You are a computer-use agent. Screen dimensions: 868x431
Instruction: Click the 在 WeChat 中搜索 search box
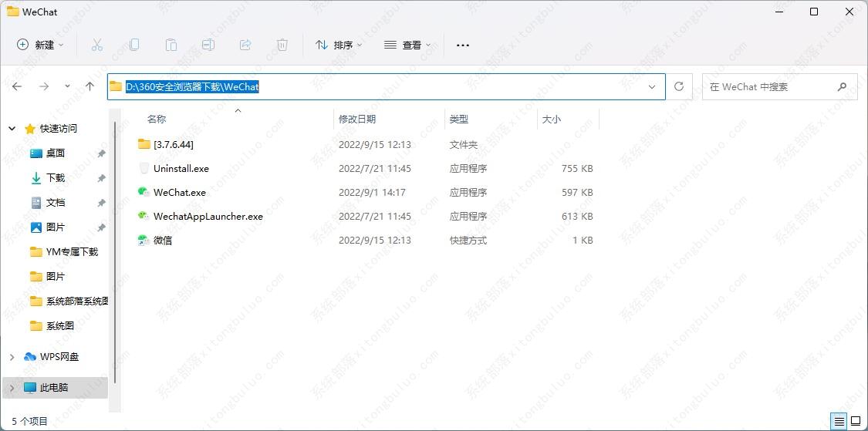pyautogui.click(x=779, y=87)
